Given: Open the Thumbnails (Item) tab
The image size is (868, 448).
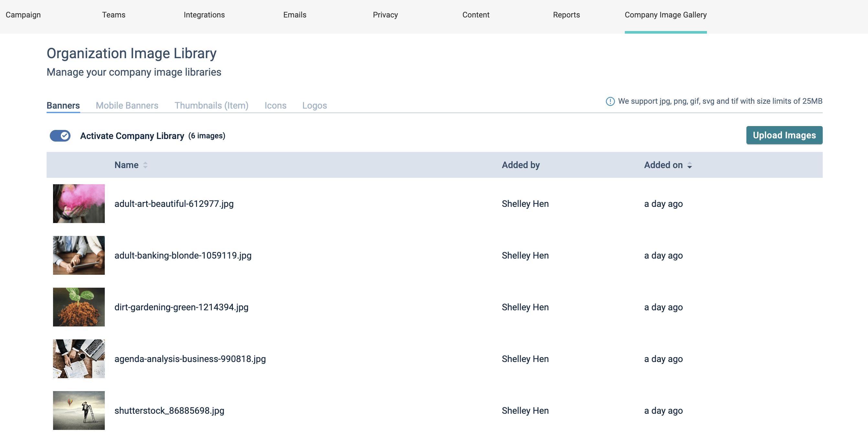Looking at the screenshot, I should coord(211,105).
